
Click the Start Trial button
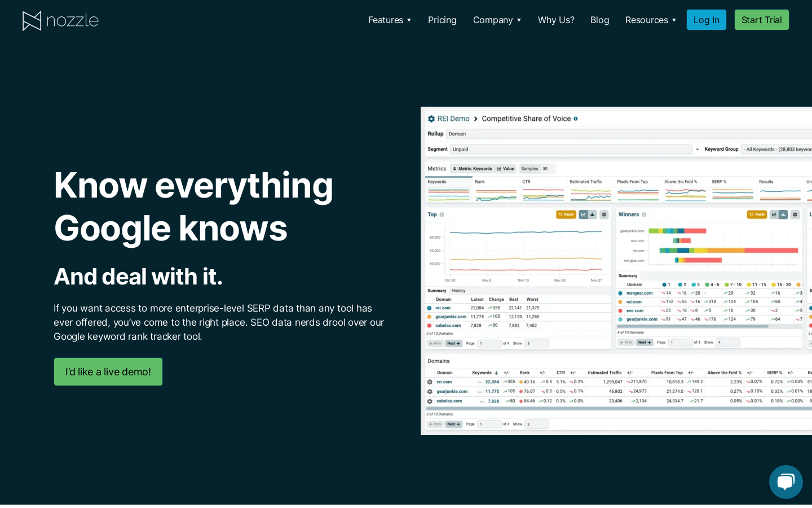coord(762,20)
